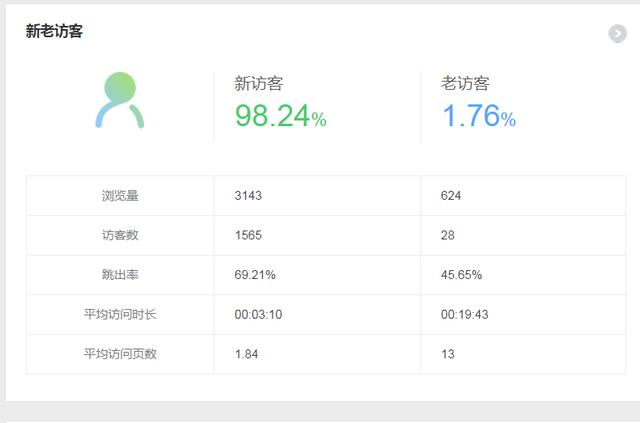Click the visitor avatar icon
Image resolution: width=640 pixels, height=423 pixels.
[x=120, y=100]
